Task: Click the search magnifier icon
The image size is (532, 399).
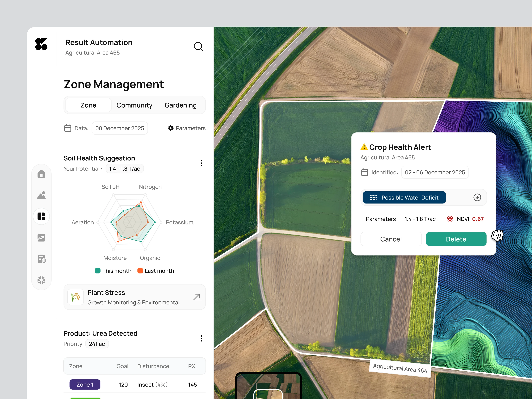Action: (x=198, y=46)
